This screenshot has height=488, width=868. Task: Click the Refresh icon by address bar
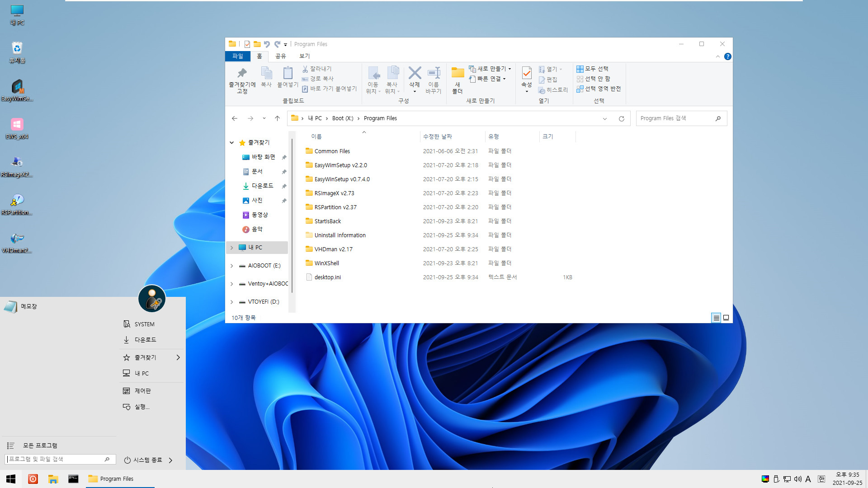[622, 119]
